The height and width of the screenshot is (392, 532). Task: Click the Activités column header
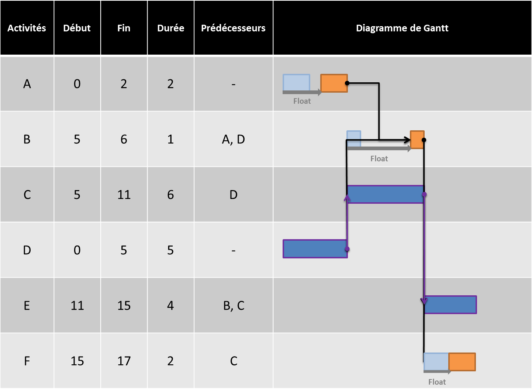pos(27,28)
